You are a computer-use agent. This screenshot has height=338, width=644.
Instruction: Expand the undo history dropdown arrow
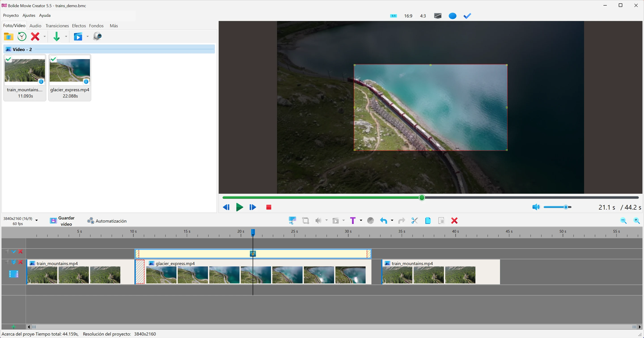click(x=392, y=220)
